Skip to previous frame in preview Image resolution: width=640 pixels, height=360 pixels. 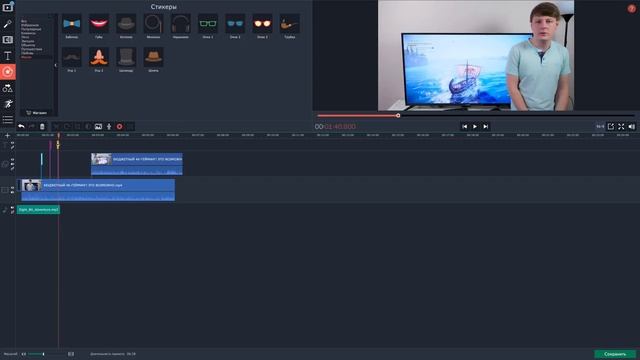click(464, 127)
